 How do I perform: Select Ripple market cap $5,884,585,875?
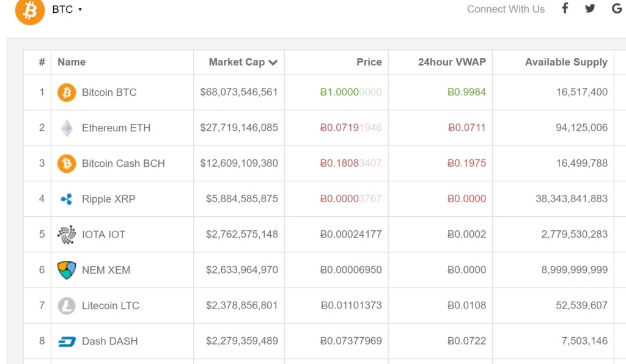242,198
